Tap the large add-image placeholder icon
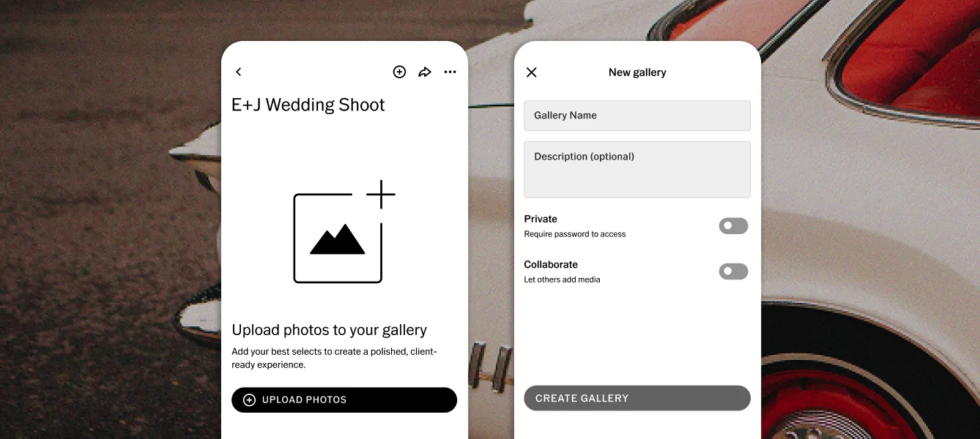 [344, 231]
